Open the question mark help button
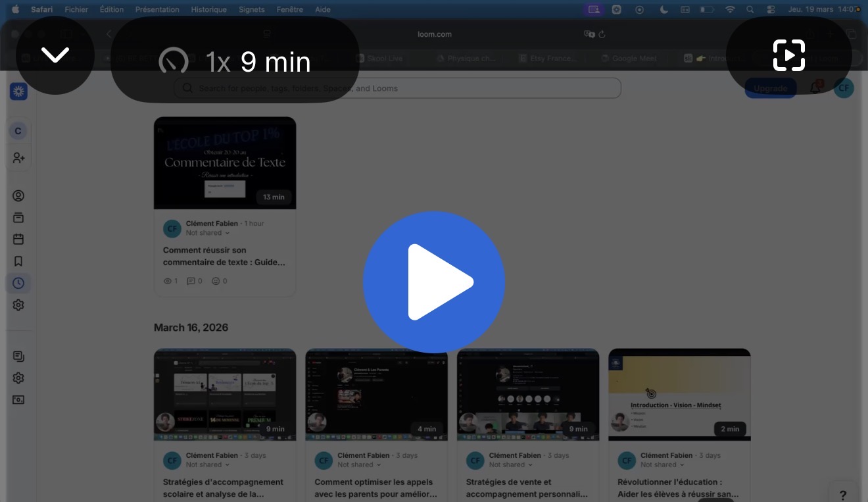Image resolution: width=868 pixels, height=502 pixels. click(x=842, y=495)
